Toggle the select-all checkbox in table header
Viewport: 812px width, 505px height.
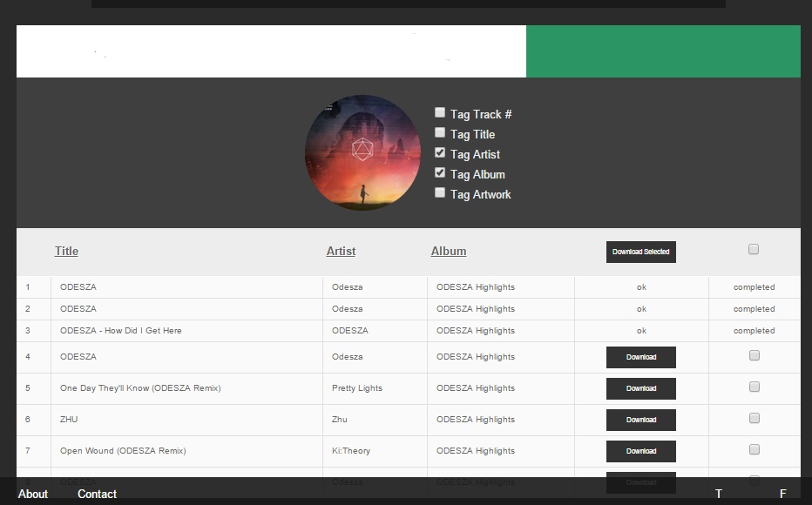754,249
